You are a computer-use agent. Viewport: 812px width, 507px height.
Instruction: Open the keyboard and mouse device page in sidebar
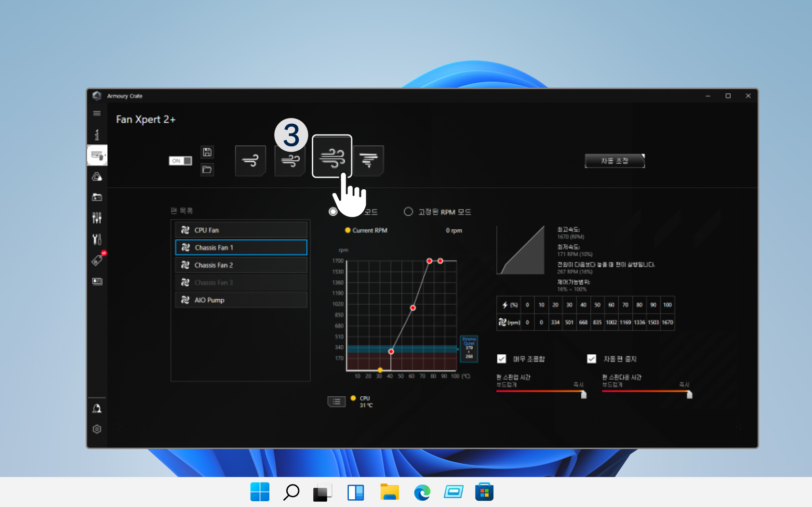(97, 155)
